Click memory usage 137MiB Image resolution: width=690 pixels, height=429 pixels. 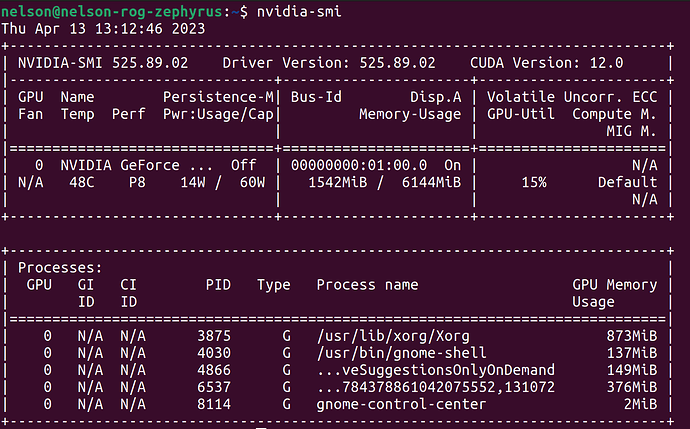(x=631, y=353)
